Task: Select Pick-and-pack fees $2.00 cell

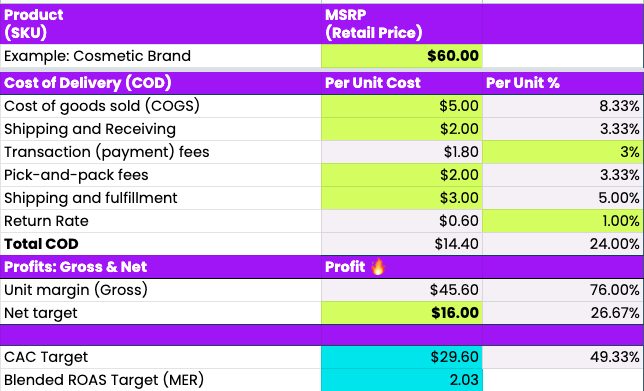Action: [402, 175]
